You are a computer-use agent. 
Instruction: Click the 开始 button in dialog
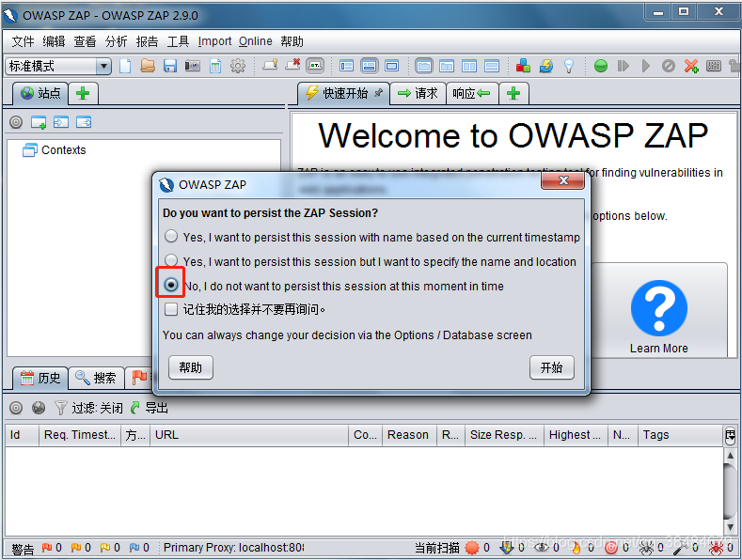552,367
